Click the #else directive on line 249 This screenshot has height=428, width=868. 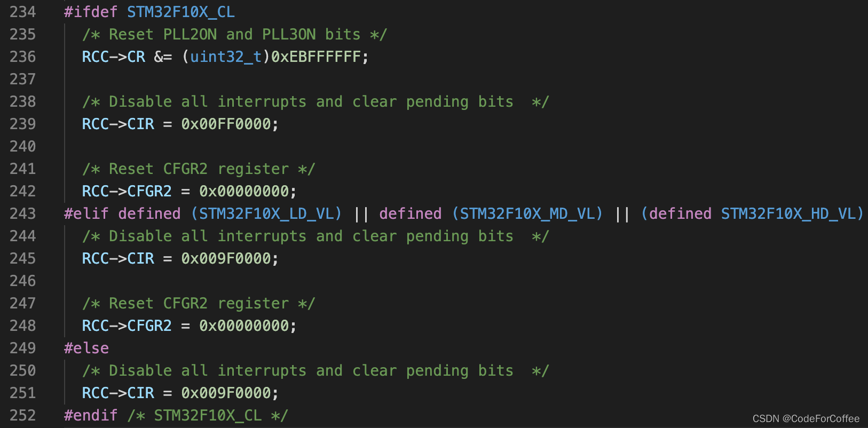coord(86,348)
